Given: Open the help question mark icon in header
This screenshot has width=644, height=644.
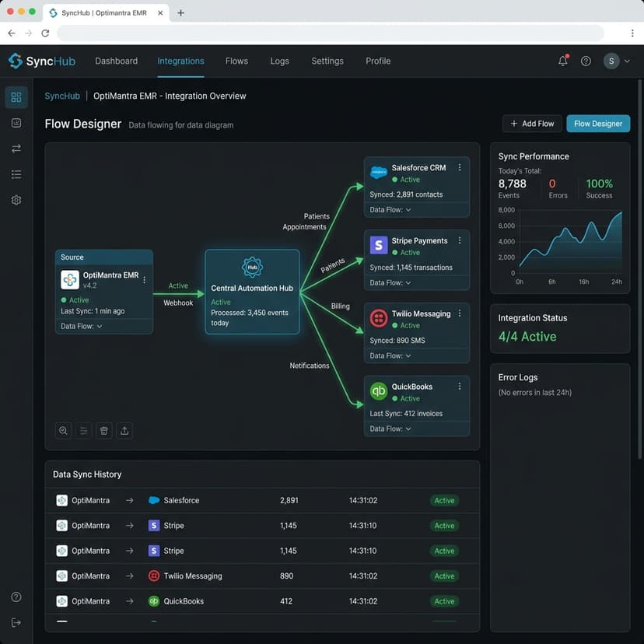Looking at the screenshot, I should [586, 61].
